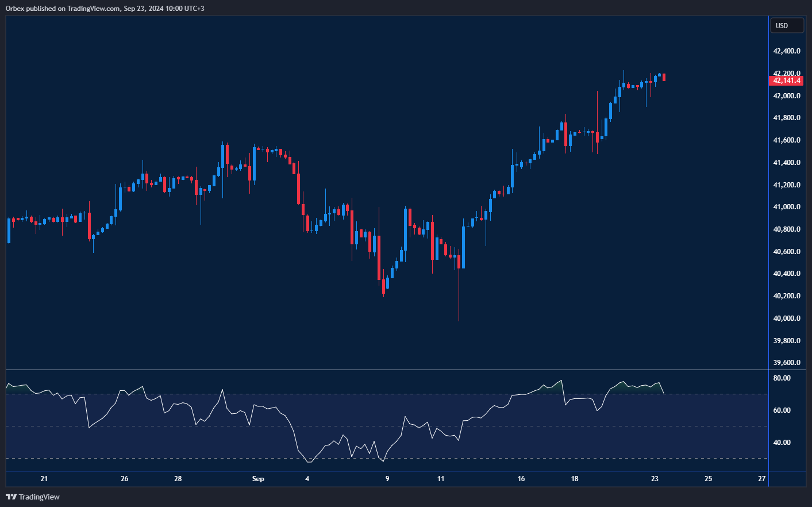Viewport: 812px width, 507px height.
Task: Select the Sep label on the time axis
Action: (x=258, y=479)
